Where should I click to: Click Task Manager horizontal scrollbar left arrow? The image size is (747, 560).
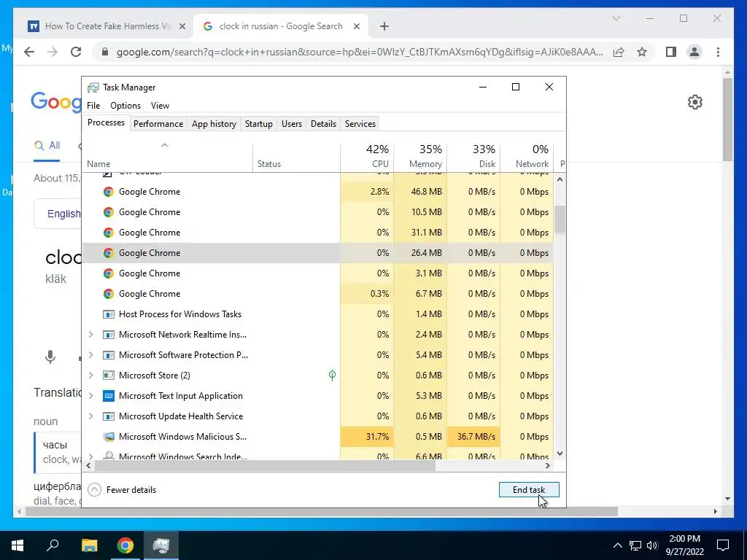(88, 466)
